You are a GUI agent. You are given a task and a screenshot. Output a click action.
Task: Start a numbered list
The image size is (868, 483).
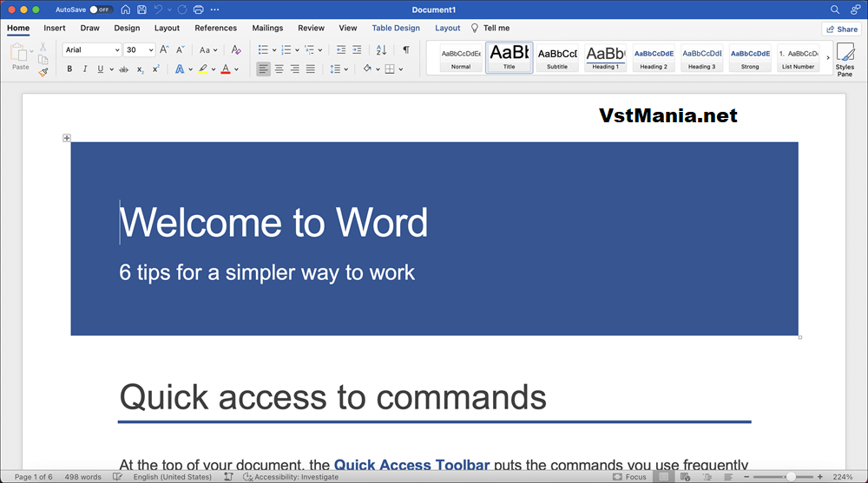pos(286,49)
